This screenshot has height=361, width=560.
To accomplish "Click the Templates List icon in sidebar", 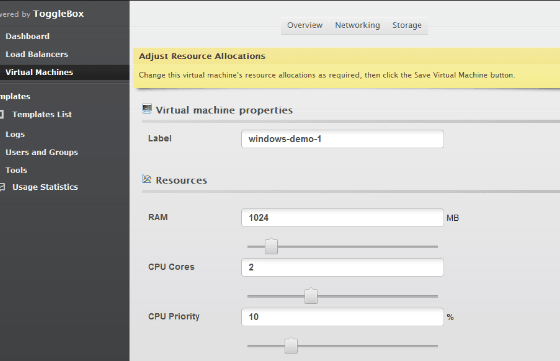I will 2,114.
